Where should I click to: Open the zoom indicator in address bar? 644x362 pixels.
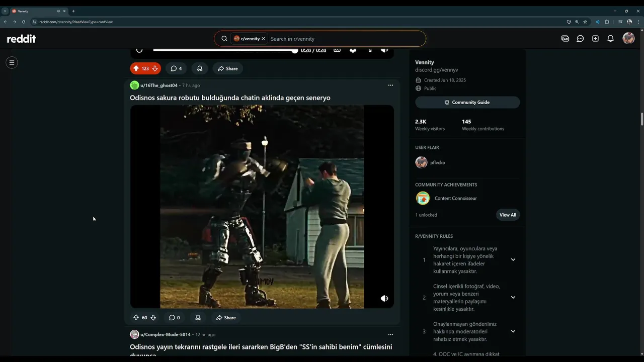point(577,22)
